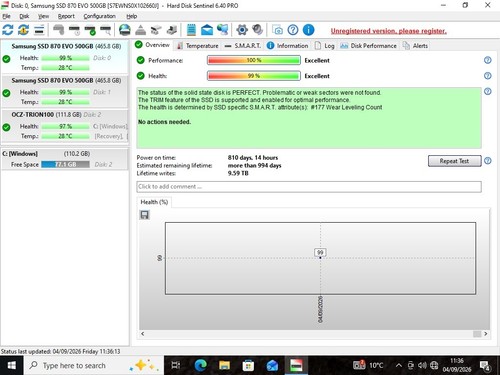Switch to the S.M.A.R.T. tab
Image resolution: width=500 pixels, height=375 pixels.
click(243, 46)
